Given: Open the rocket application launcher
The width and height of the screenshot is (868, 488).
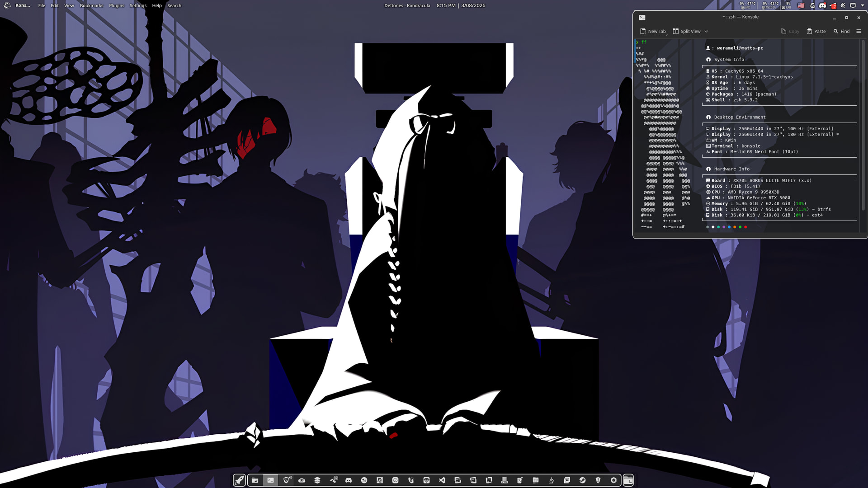Looking at the screenshot, I should (x=239, y=480).
